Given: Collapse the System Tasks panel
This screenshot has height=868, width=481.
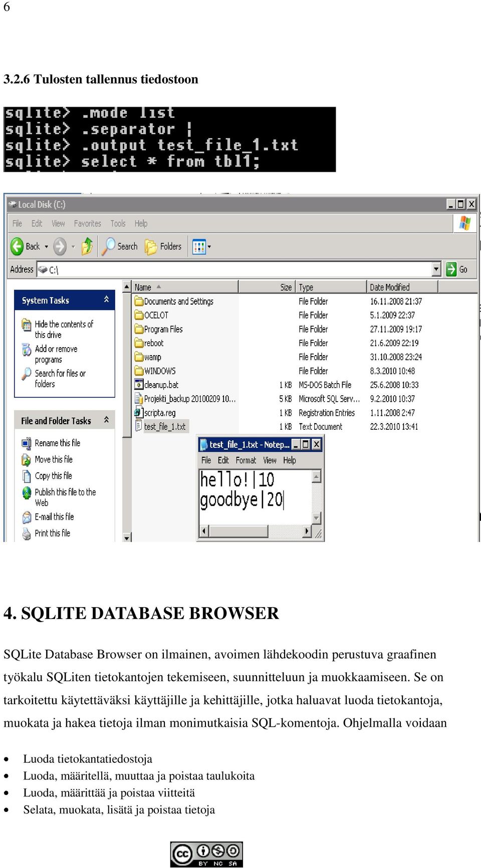Looking at the screenshot, I should tap(106, 300).
